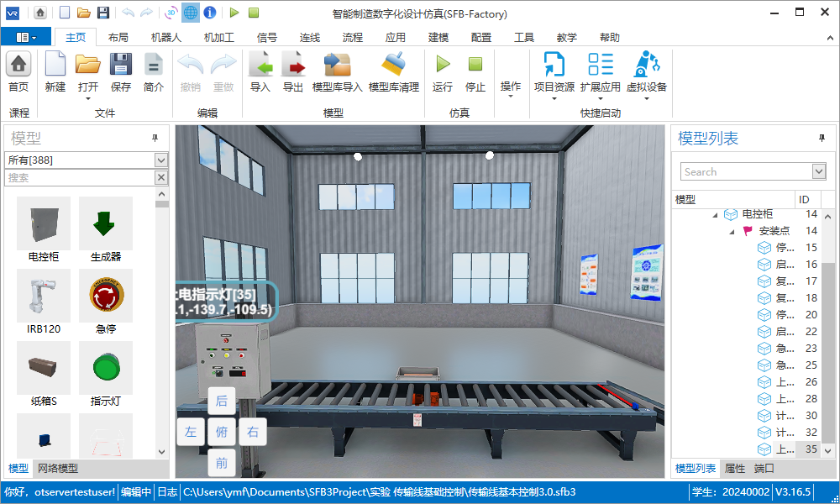840x504 pixels.
Task: Select the 电控柜 model thumbnail
Action: pos(44,223)
